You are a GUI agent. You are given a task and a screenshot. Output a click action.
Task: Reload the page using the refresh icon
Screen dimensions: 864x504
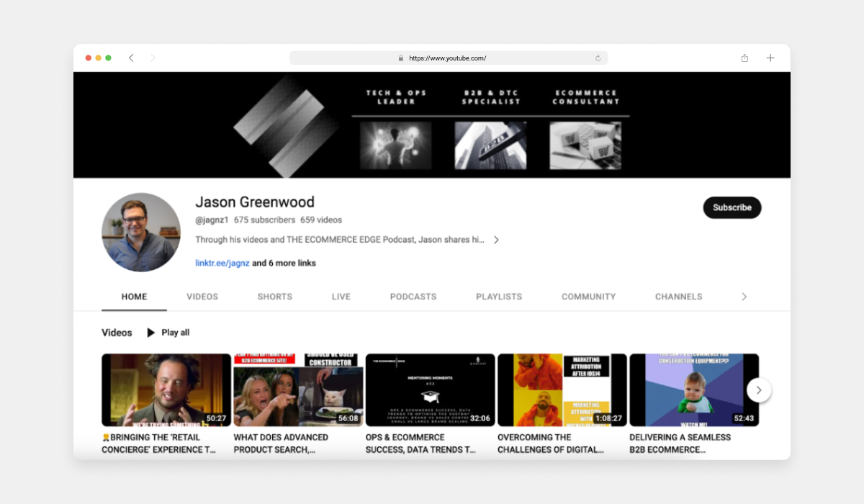pyautogui.click(x=598, y=58)
